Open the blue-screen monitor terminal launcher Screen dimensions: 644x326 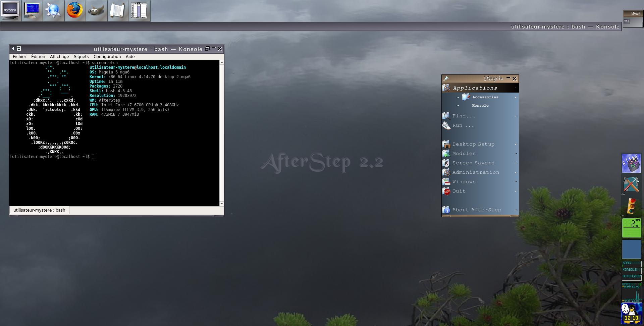[32, 11]
